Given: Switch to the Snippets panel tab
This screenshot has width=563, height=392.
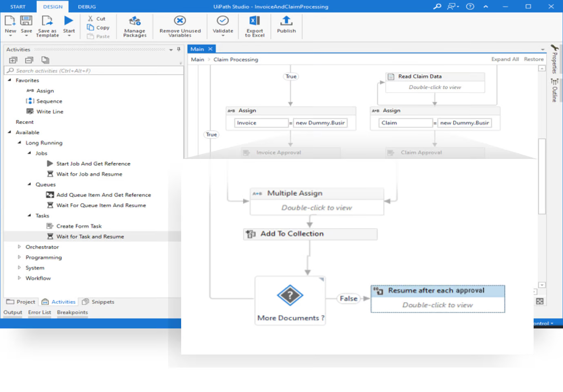Looking at the screenshot, I should point(98,302).
